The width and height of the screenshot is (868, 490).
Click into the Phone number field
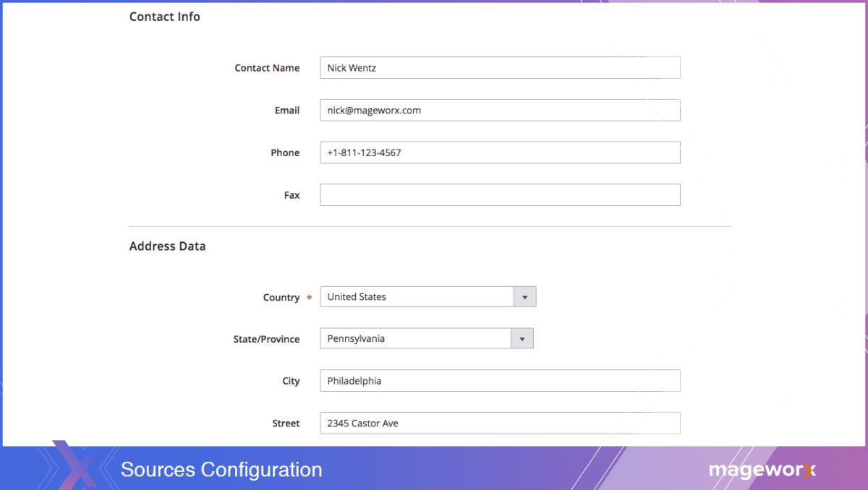coord(500,152)
